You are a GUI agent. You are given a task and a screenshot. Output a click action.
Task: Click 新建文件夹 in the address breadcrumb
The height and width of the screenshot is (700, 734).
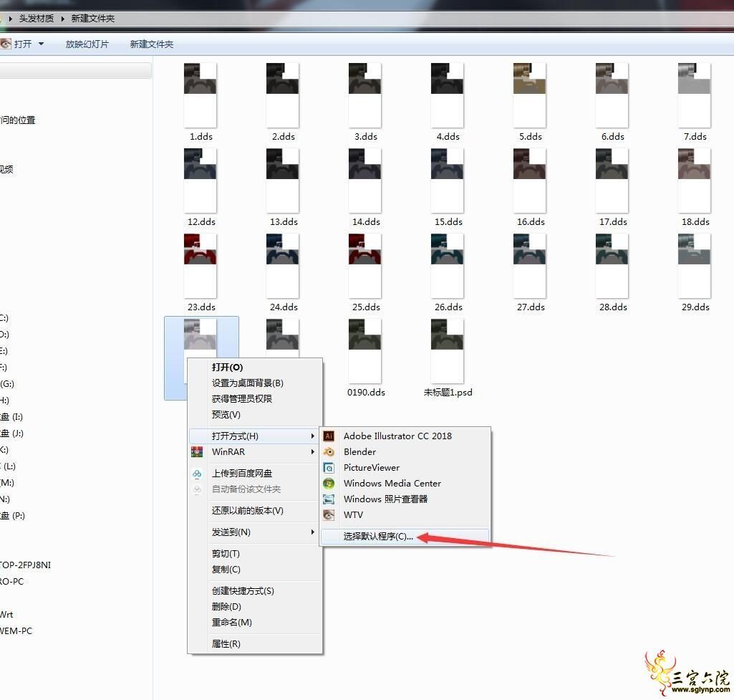[x=92, y=19]
